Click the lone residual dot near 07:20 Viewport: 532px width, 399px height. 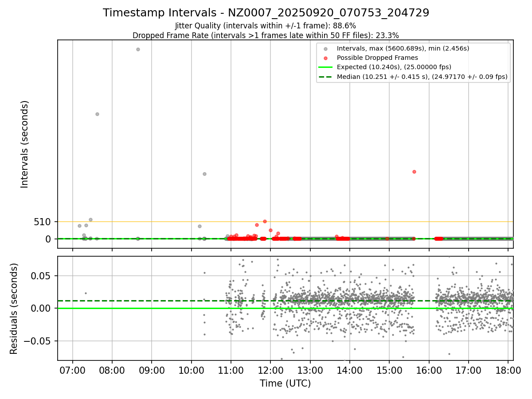(86, 293)
